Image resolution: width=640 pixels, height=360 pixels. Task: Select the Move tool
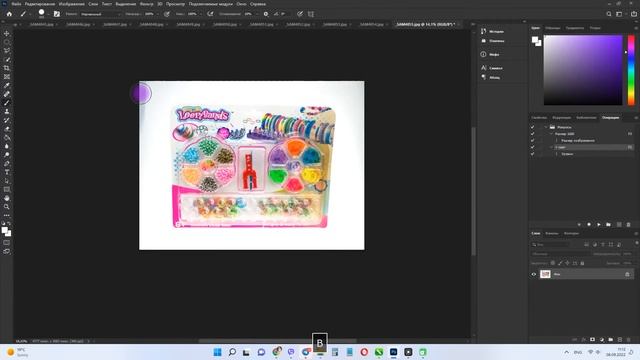(x=7, y=33)
